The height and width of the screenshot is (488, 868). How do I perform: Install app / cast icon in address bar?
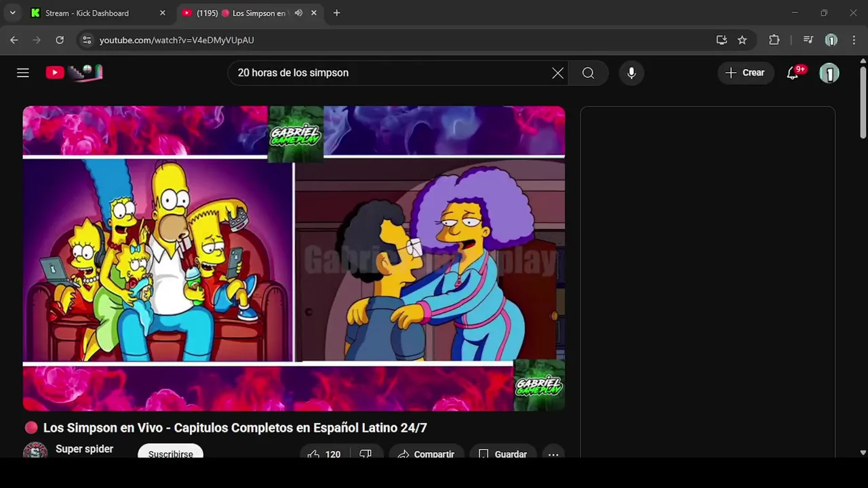tap(722, 40)
